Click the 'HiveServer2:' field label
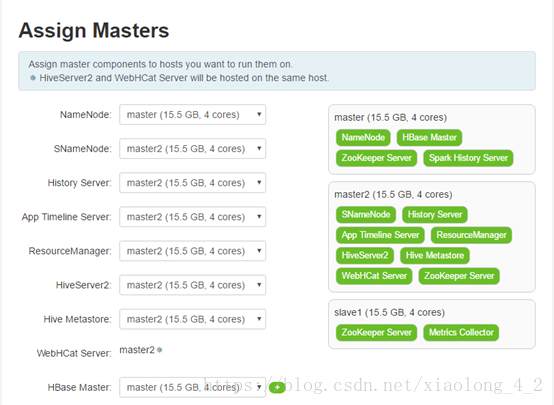The width and height of the screenshot is (554, 405). 83,285
